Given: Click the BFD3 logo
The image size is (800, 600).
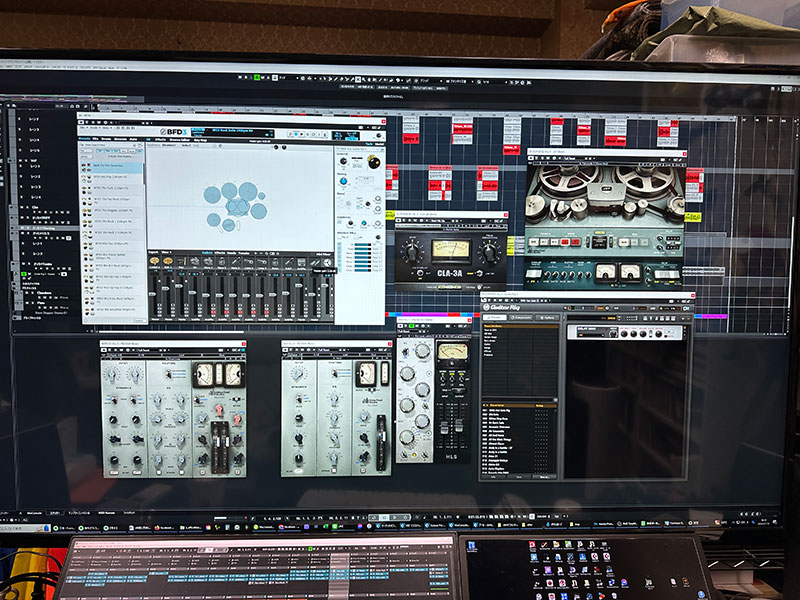Looking at the screenshot, I should [x=173, y=132].
